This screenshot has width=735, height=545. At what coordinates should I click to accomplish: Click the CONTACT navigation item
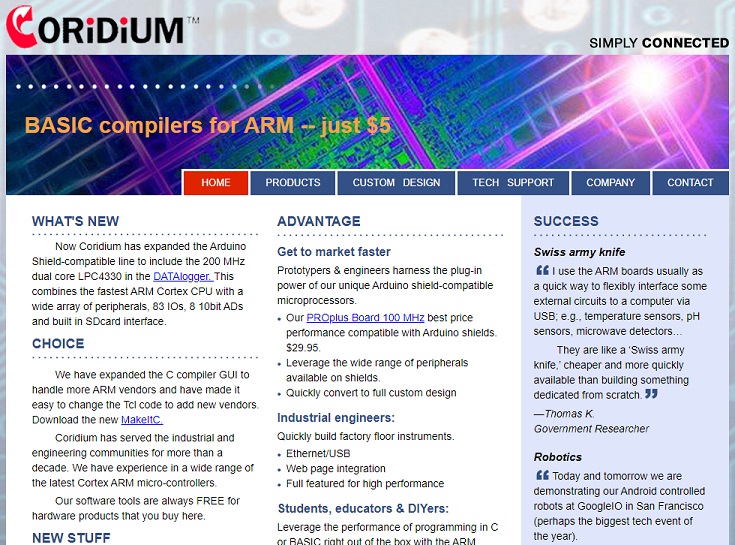690,183
